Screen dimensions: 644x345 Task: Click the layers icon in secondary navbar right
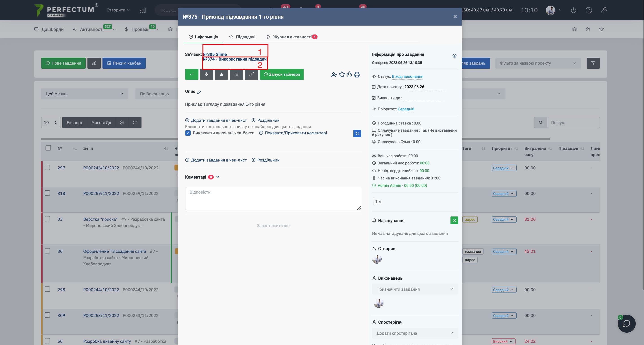(x=574, y=29)
